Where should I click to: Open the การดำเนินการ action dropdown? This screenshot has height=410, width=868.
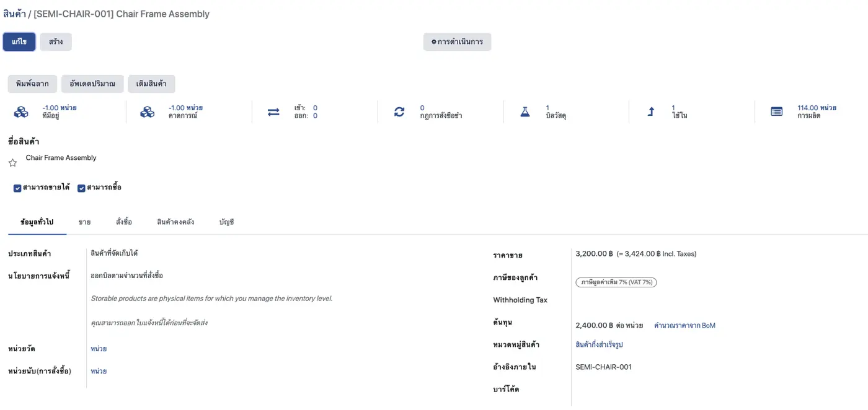coord(457,42)
